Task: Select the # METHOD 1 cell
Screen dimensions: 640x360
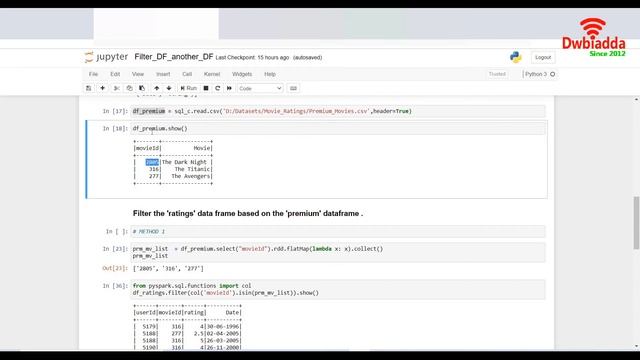Action: [x=338, y=231]
